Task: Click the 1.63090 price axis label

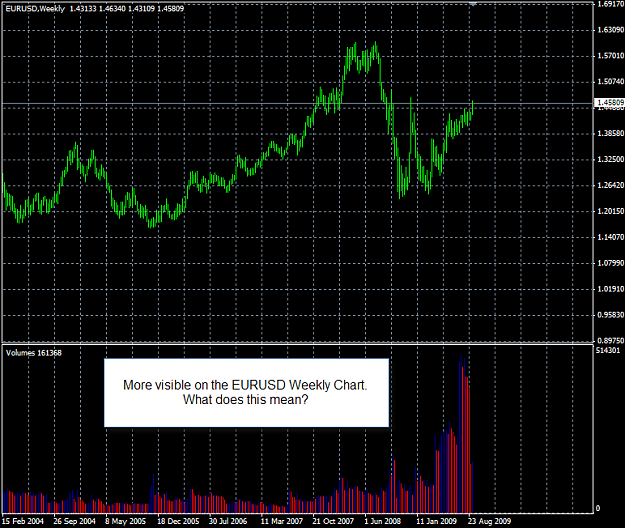Action: coord(610,30)
